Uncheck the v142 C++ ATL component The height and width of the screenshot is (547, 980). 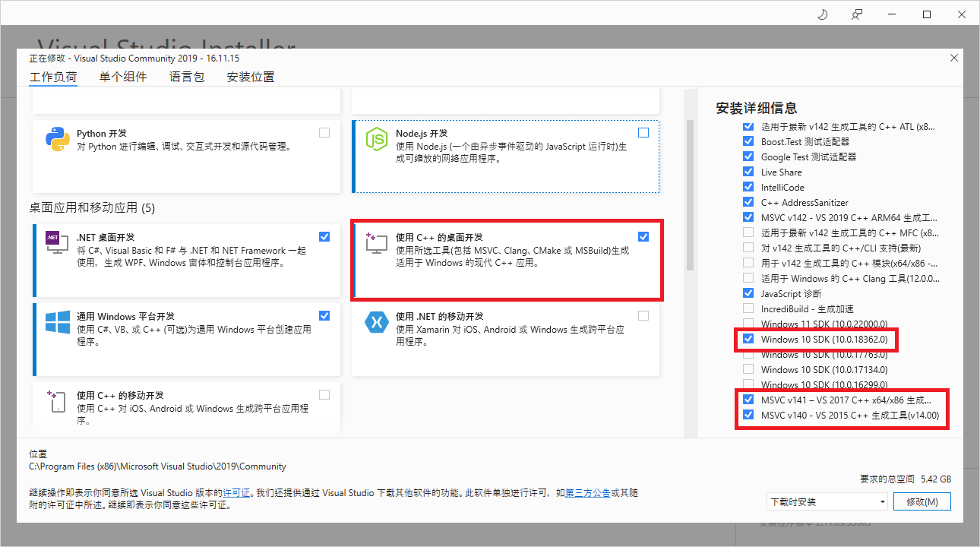coord(748,126)
